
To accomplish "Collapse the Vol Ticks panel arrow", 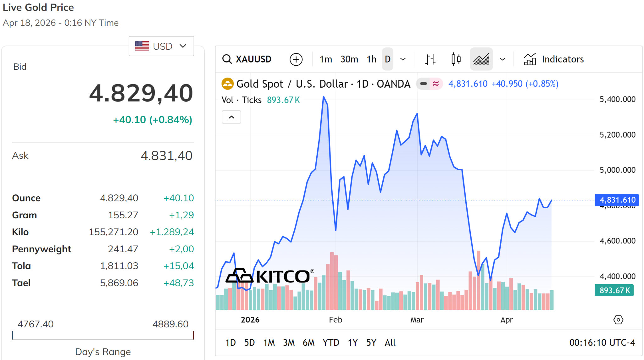I will [231, 117].
